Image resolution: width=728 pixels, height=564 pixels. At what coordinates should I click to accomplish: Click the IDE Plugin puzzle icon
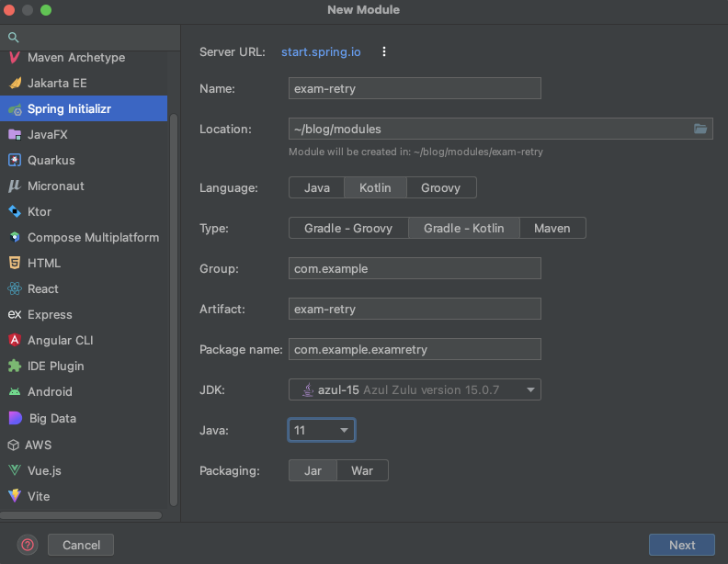pos(15,366)
